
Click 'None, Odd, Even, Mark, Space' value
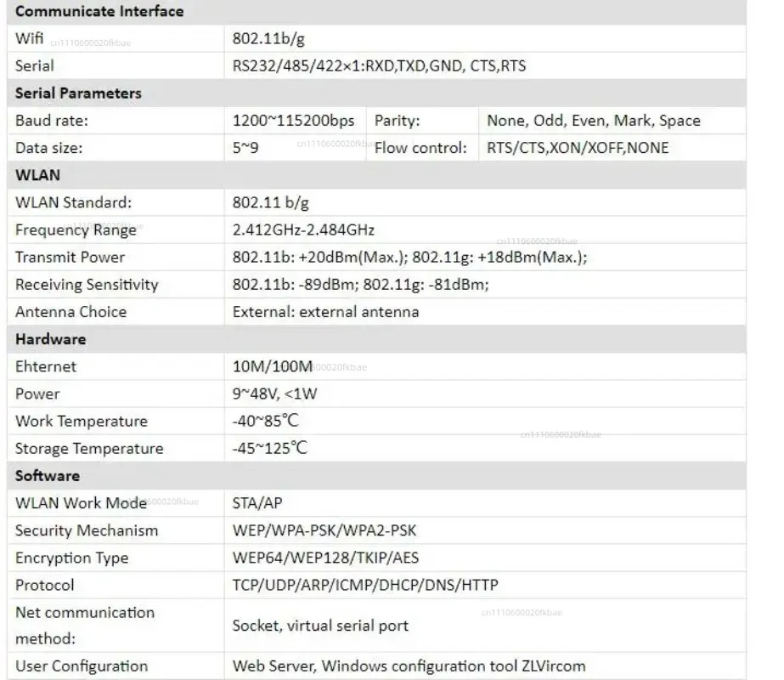[x=594, y=121]
